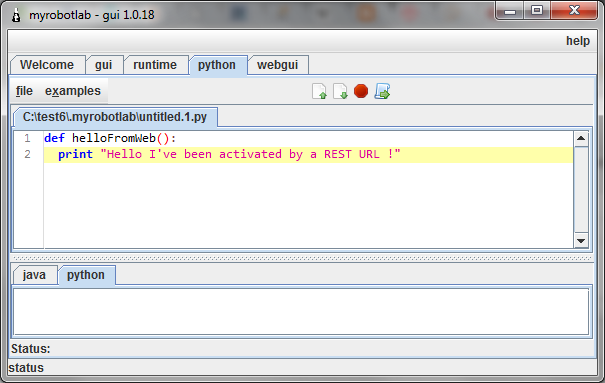This screenshot has width=605, height=383.
Task: Open the runtime tab
Action: click(155, 65)
